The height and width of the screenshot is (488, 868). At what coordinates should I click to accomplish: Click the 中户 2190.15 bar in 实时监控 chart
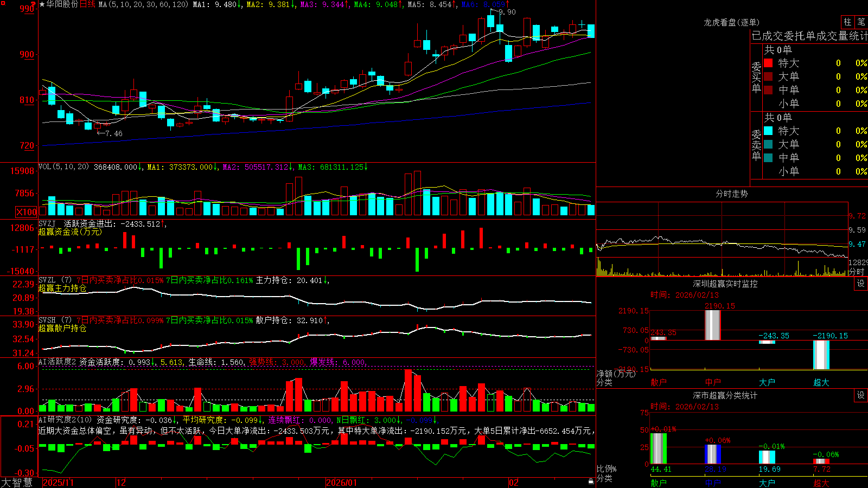click(713, 325)
